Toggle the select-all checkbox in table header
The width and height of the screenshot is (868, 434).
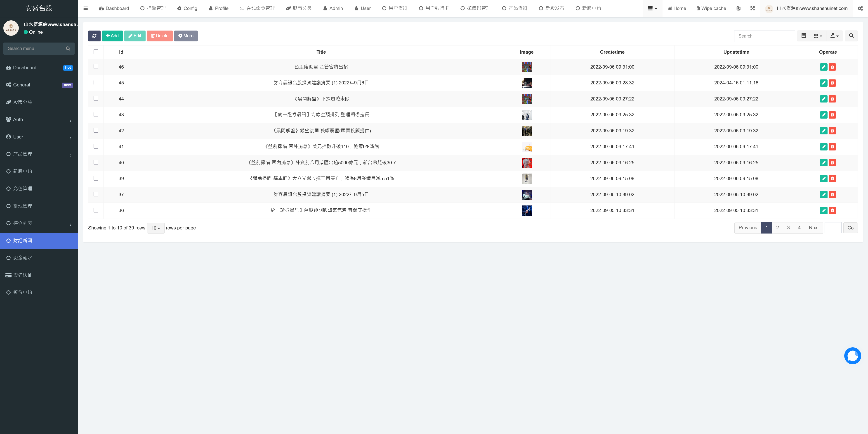click(96, 52)
